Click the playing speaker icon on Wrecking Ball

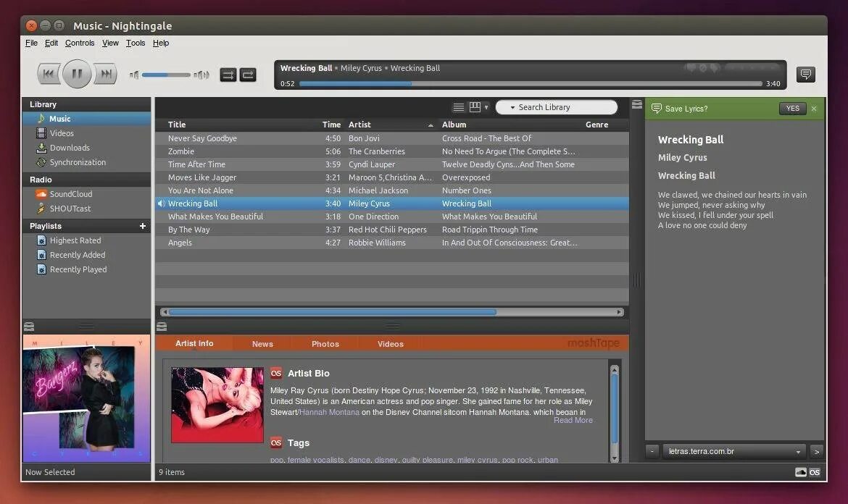[x=161, y=203]
